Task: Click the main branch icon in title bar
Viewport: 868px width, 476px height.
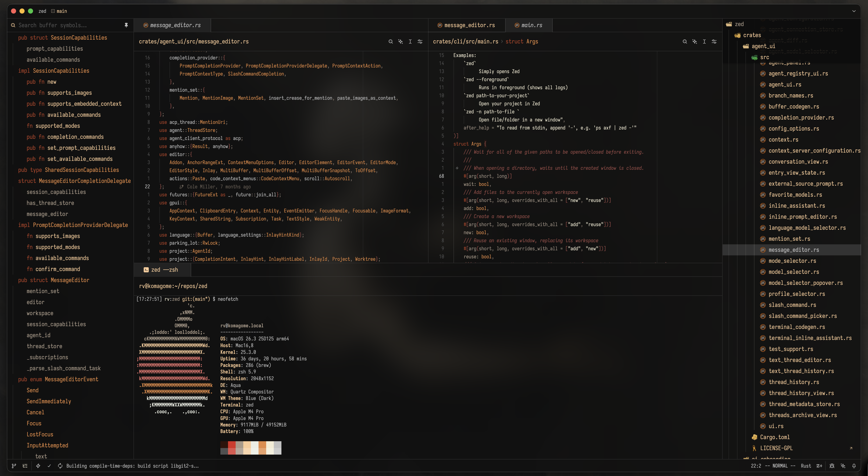Action: [53, 11]
